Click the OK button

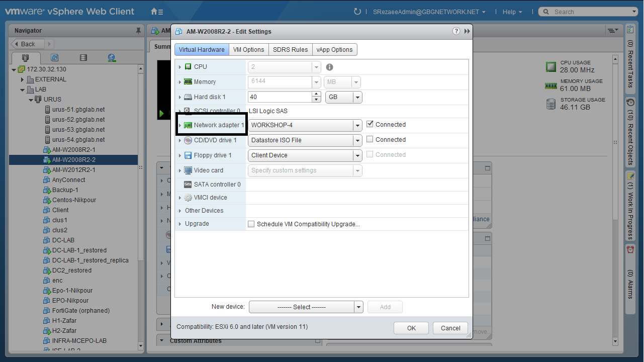pyautogui.click(x=411, y=328)
